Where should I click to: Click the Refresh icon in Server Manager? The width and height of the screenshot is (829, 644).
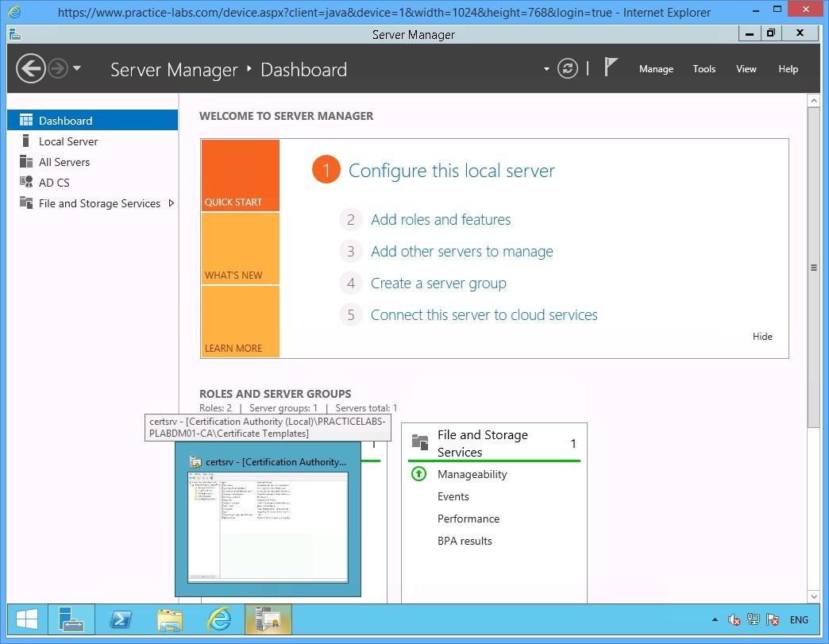tap(567, 68)
